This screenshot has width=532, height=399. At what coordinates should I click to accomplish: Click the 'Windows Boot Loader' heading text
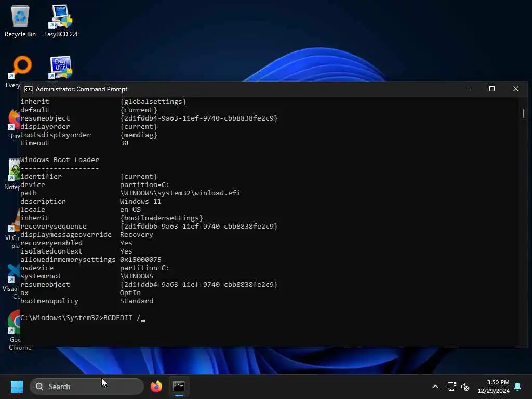pyautogui.click(x=60, y=159)
